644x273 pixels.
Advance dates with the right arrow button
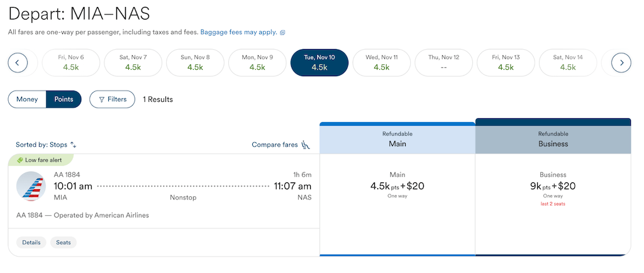(621, 63)
